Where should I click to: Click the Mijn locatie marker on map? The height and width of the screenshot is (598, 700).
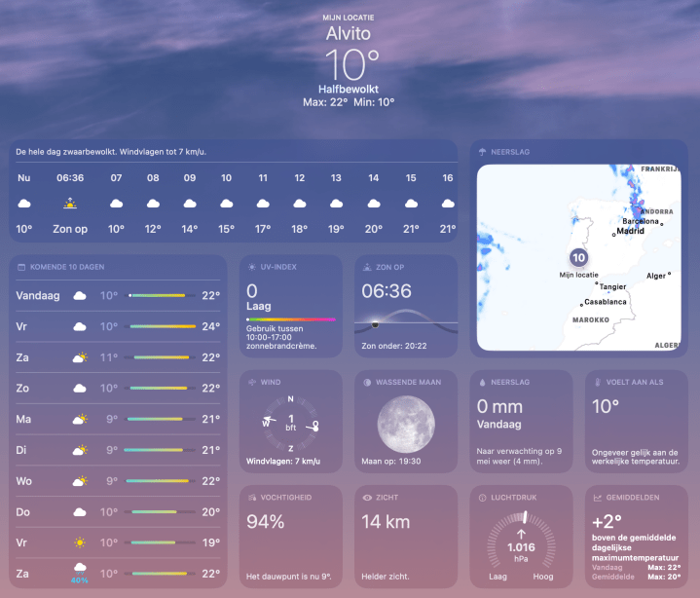coord(578,258)
